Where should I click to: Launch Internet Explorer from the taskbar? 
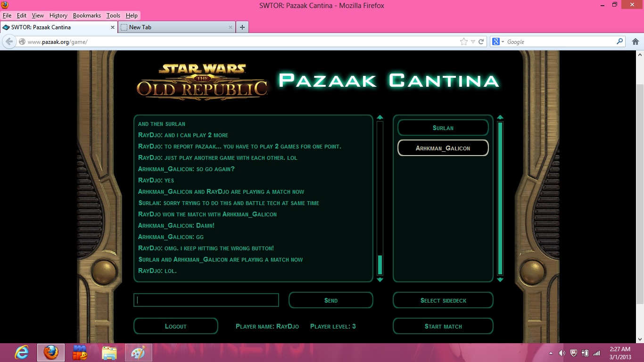coord(22,353)
